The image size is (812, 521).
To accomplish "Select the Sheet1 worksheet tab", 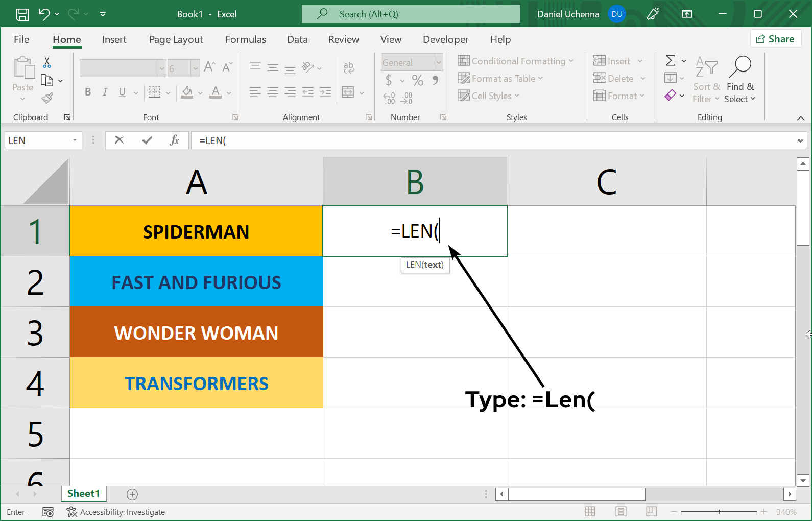I will [x=83, y=493].
